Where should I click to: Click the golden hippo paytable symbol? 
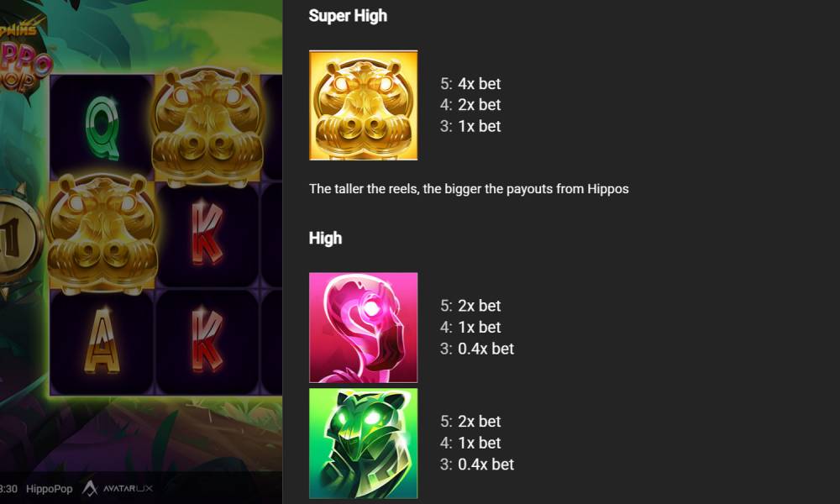click(x=363, y=105)
